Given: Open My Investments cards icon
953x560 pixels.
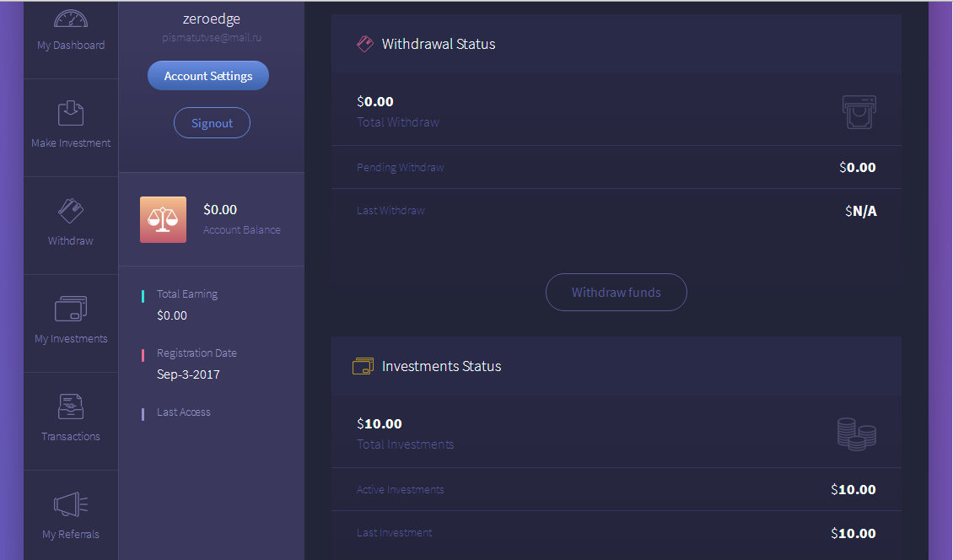Looking at the screenshot, I should (x=71, y=309).
